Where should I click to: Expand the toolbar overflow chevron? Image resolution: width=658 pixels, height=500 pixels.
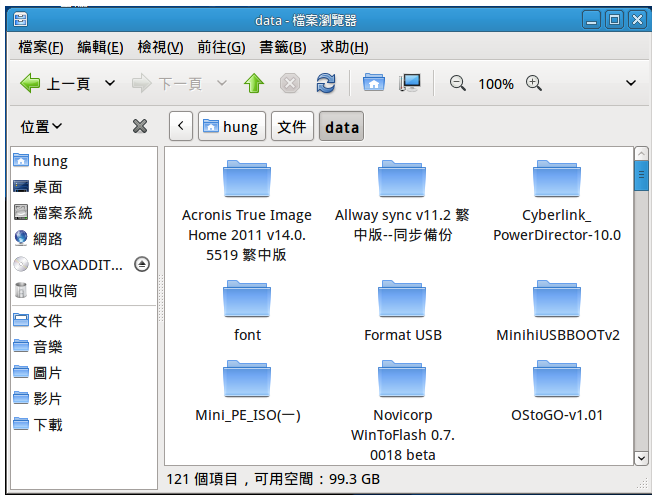pos(631,83)
